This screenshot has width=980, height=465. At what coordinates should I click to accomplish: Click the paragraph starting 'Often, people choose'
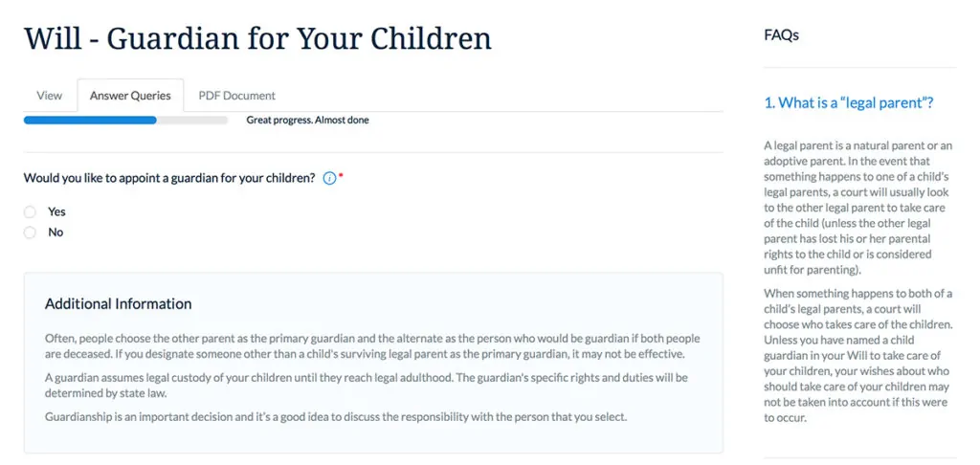click(372, 346)
